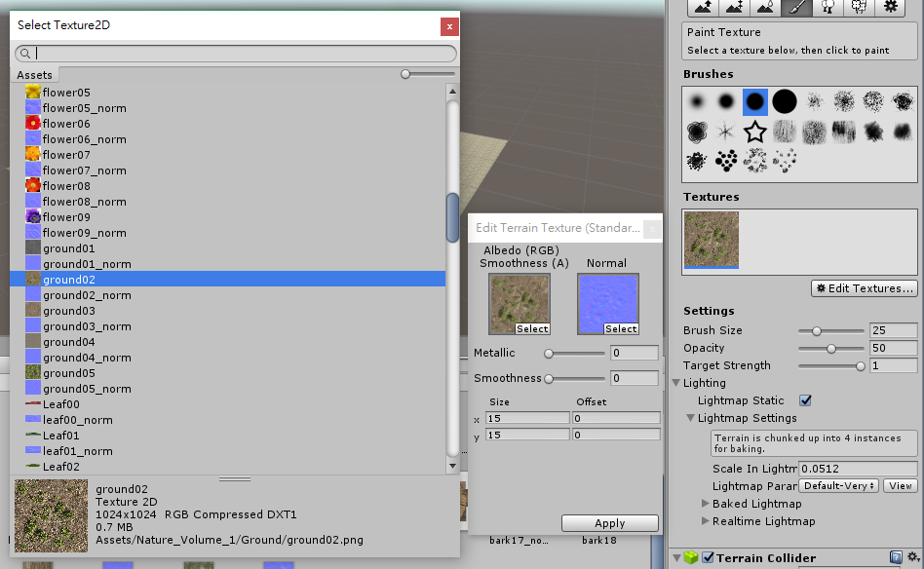Image resolution: width=924 pixels, height=569 pixels.
Task: Select the Paint Height terrain tool
Action: click(x=733, y=8)
